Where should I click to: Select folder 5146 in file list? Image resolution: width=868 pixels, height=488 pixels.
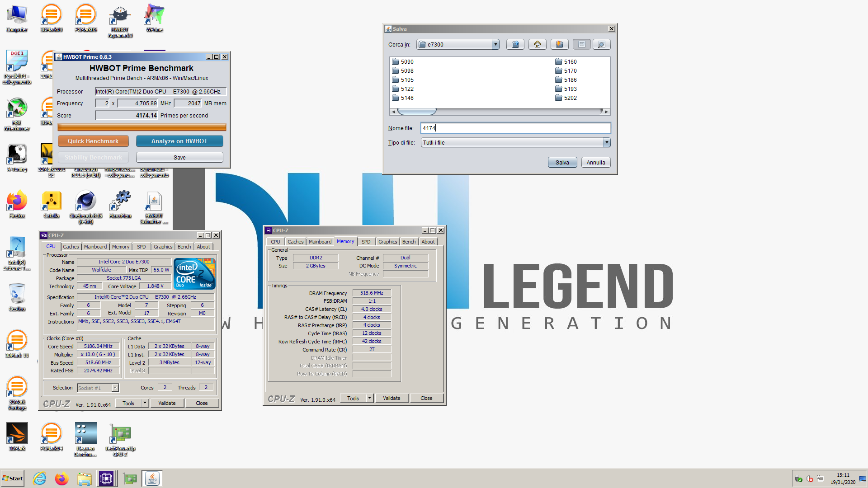coord(403,98)
